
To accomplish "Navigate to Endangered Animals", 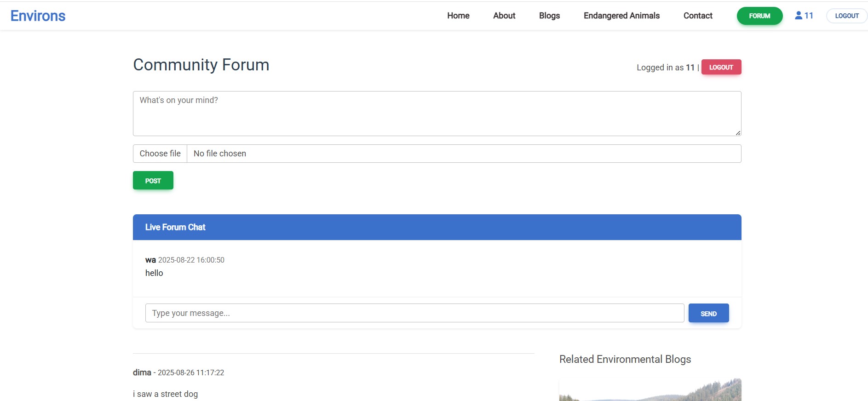I will 621,16.
